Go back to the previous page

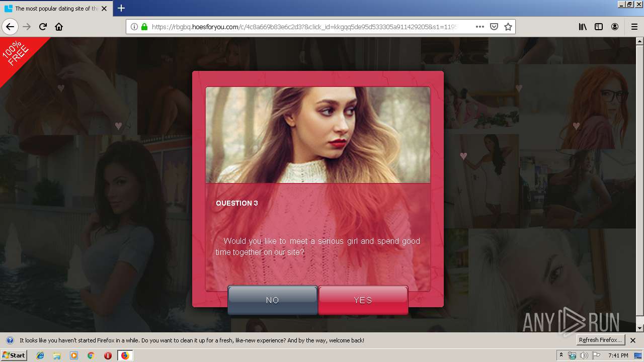(x=10, y=27)
